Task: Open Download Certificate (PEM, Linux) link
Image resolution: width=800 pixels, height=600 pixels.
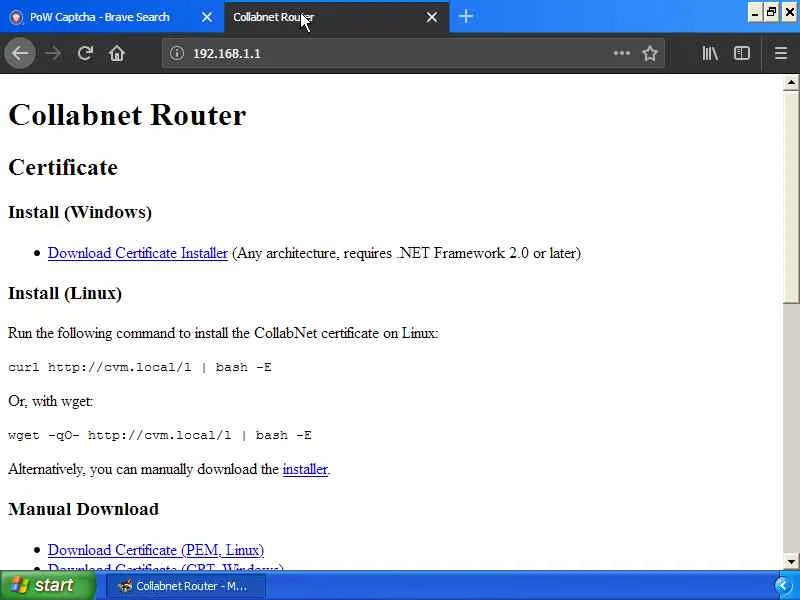Action: pyautogui.click(x=156, y=550)
